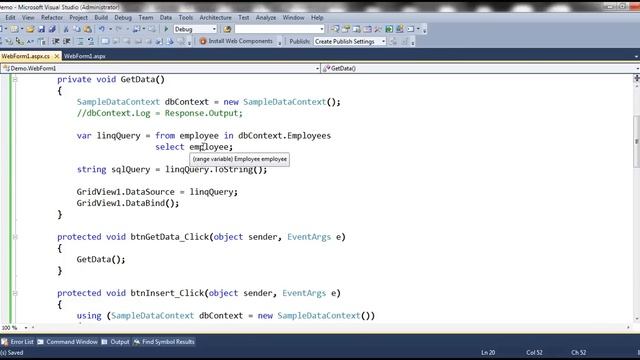Increase line indent with the toolbar icon

point(67,41)
